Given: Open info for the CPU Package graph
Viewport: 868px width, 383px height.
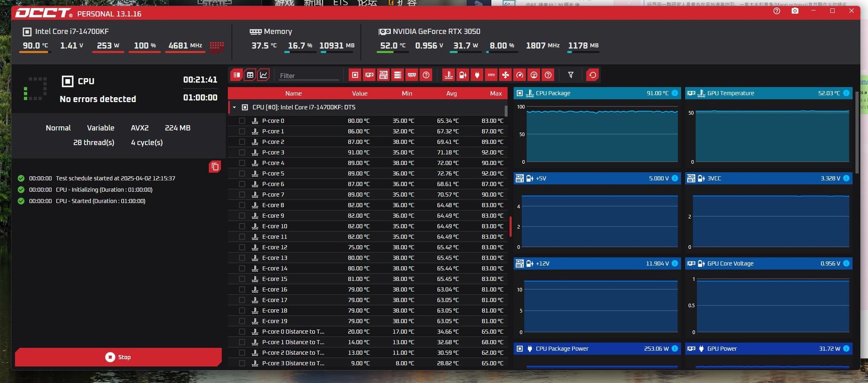Looking at the screenshot, I should coord(675,93).
